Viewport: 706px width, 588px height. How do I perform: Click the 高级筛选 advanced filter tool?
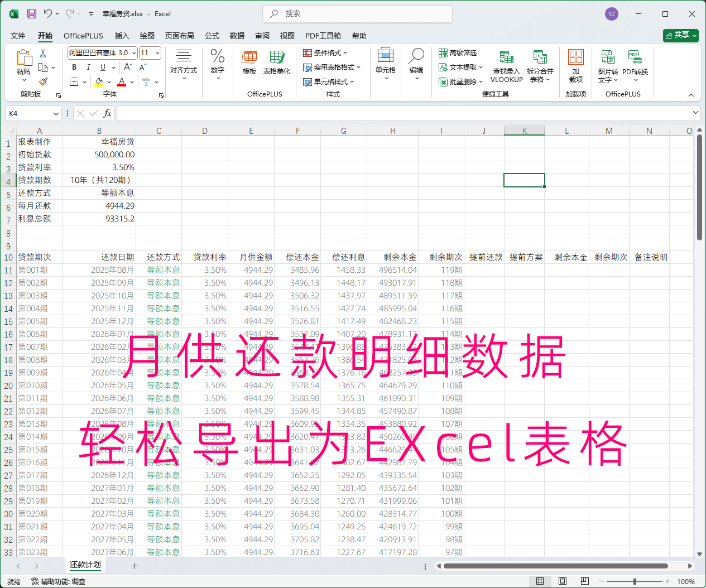pos(458,53)
